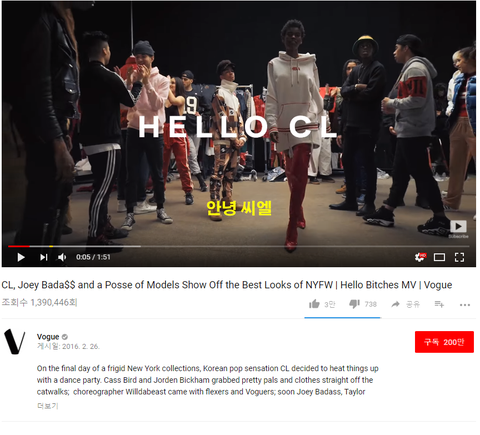Mute the video volume
Screen dimensions: 480x435
tap(62, 257)
